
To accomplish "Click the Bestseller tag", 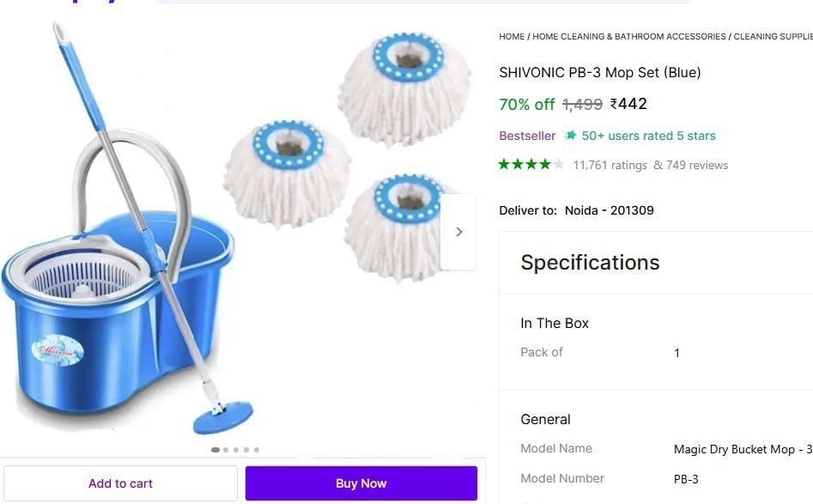I will pos(527,136).
